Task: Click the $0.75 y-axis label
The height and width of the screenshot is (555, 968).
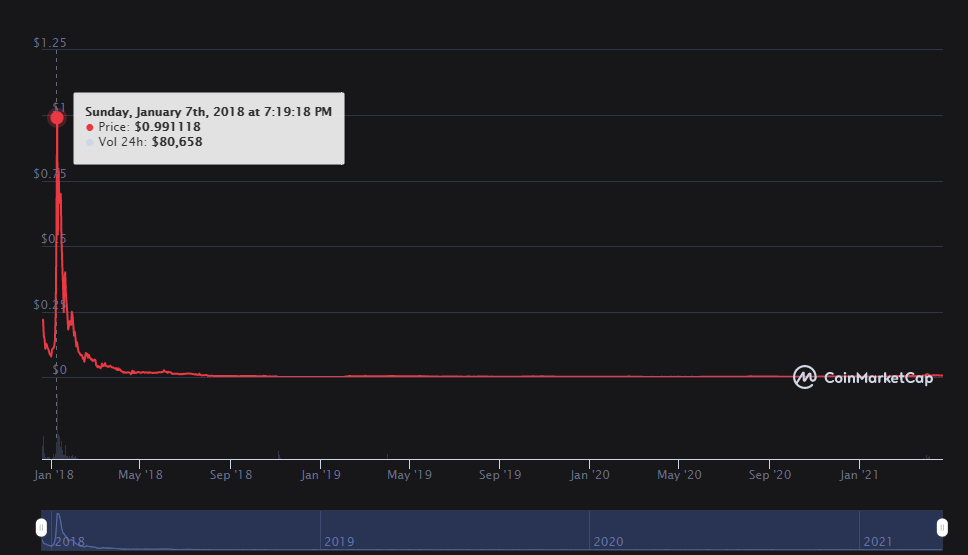Action: point(50,174)
